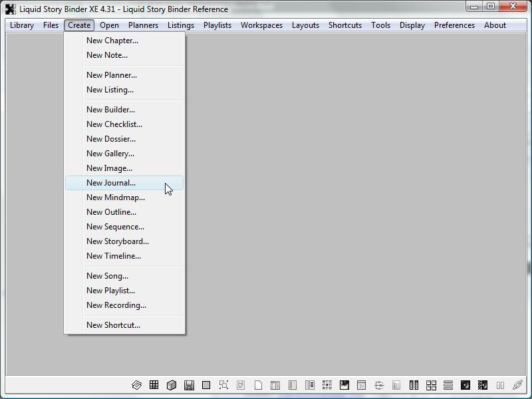Choose New Storyboard... from the menu
Screen dimensions: 532x399
click(118, 241)
